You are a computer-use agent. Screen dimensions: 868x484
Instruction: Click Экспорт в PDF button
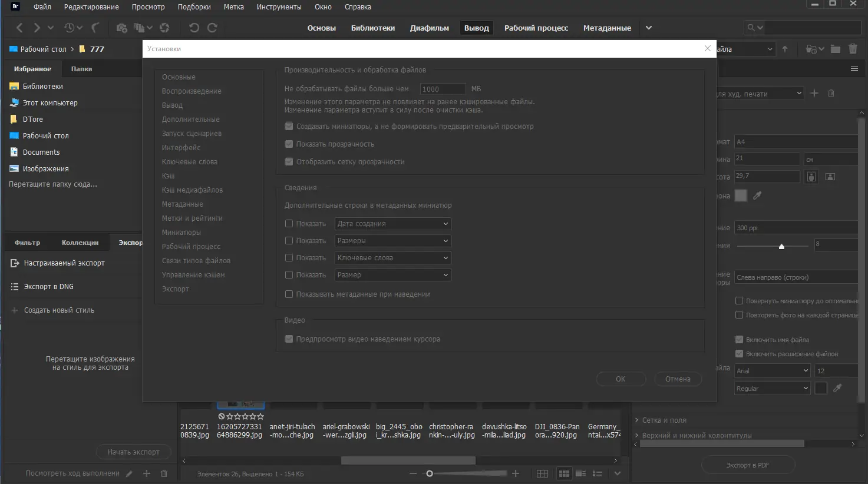tap(748, 465)
